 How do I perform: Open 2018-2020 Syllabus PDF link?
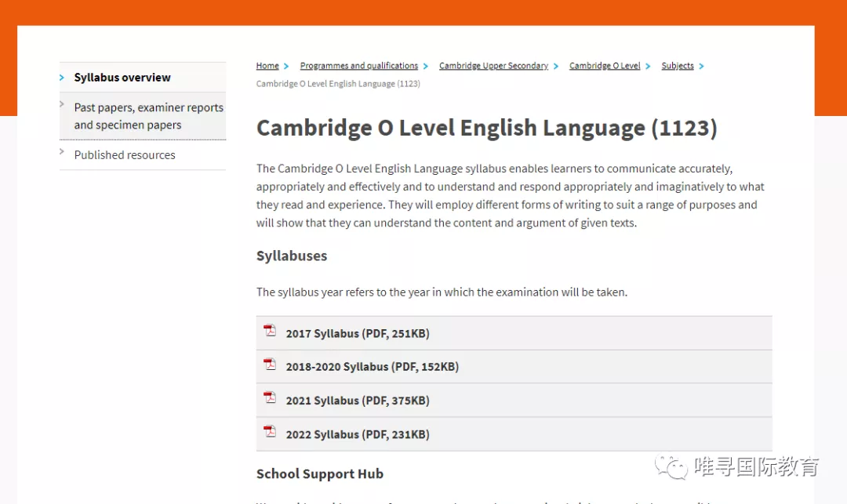pyautogui.click(x=372, y=367)
